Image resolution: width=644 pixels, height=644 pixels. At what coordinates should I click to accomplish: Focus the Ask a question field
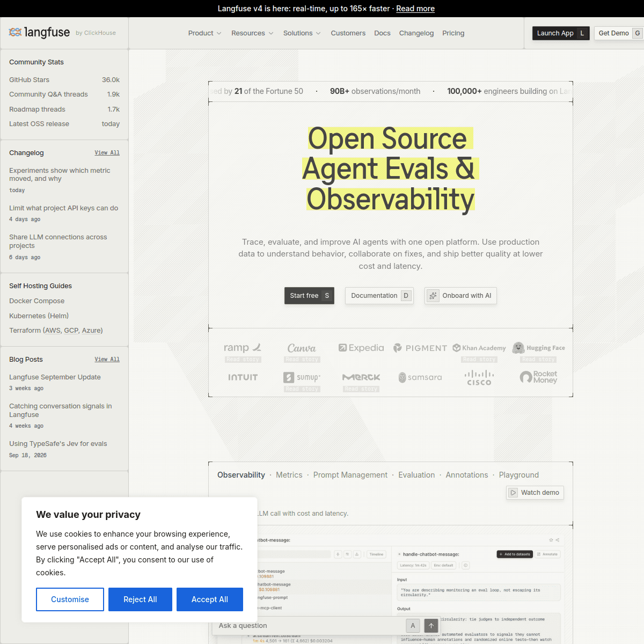(310, 626)
